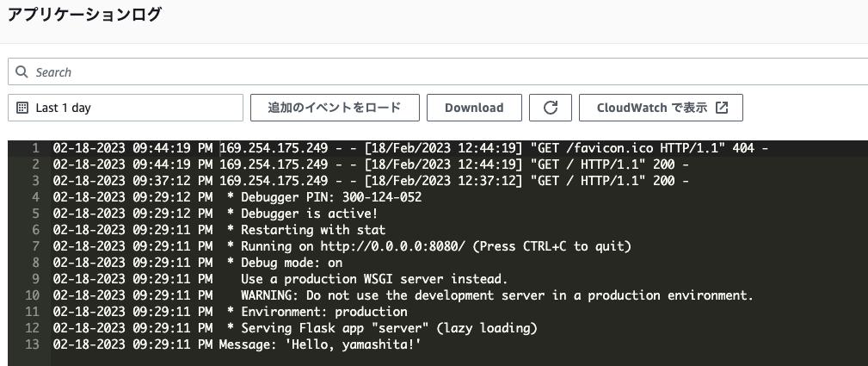The width and height of the screenshot is (868, 366).
Task: Click line number 13 in the gutter
Action: coord(33,344)
